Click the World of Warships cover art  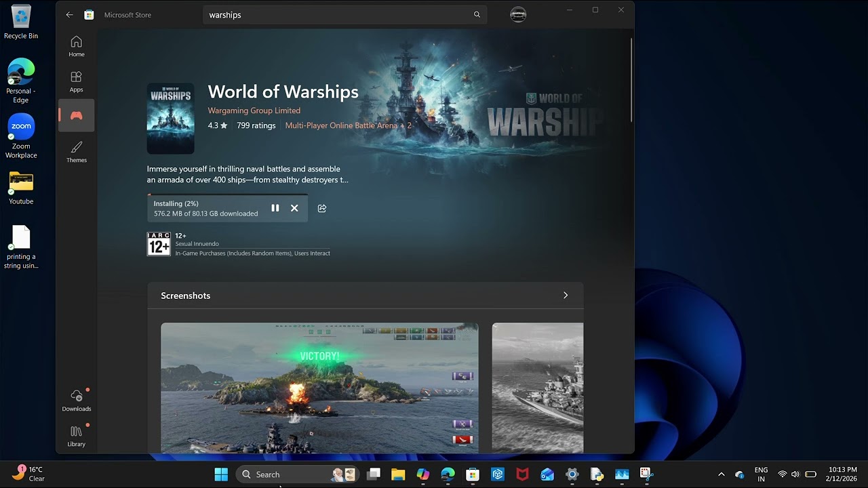171,119
